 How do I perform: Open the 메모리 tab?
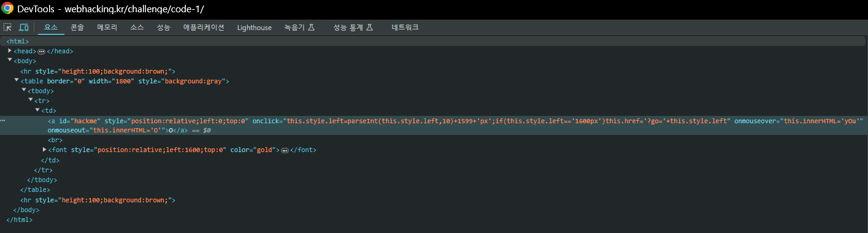pos(107,28)
